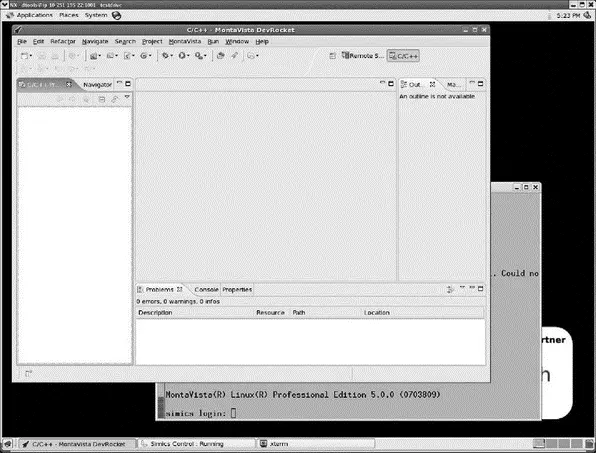Open the Problems view menu triangle
This screenshot has height=453, width=596.
[x=462, y=288]
